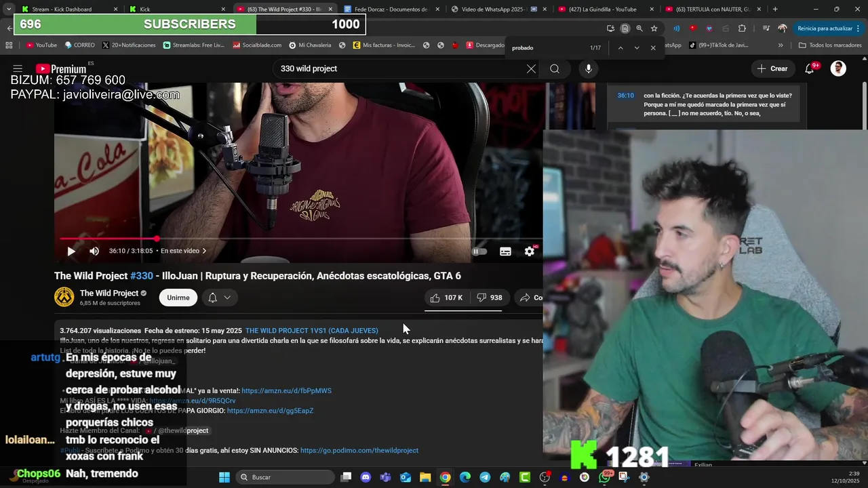
Task: Play the paused Wild Project video
Action: (x=71, y=251)
